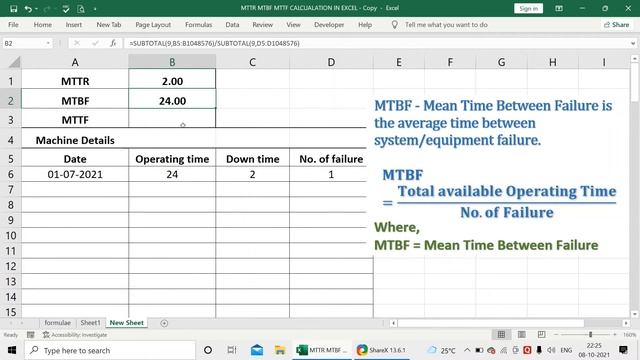The height and width of the screenshot is (360, 640).
Task: Click the 'Tell me what you want to do' box
Action: [446, 24]
